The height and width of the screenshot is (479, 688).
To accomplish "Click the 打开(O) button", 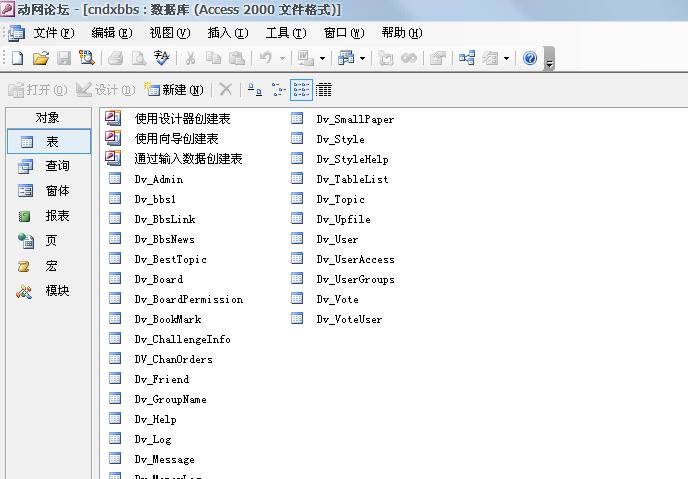I will click(x=38, y=90).
